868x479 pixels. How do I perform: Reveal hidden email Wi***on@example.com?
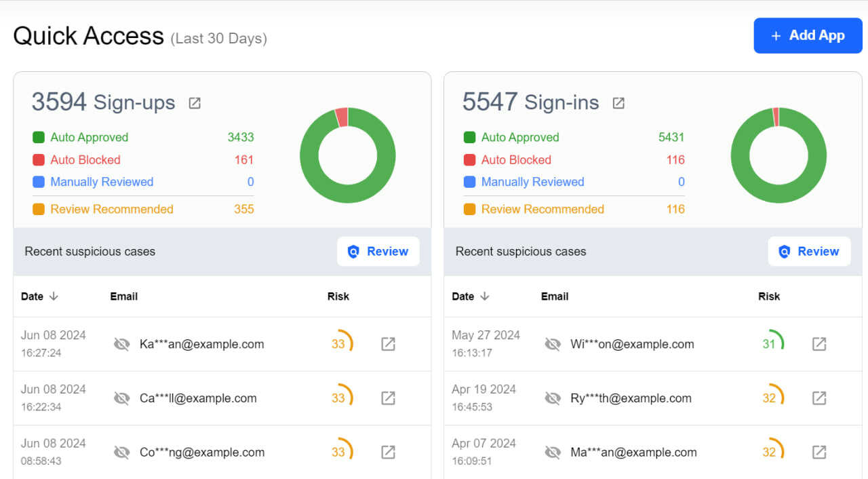553,345
